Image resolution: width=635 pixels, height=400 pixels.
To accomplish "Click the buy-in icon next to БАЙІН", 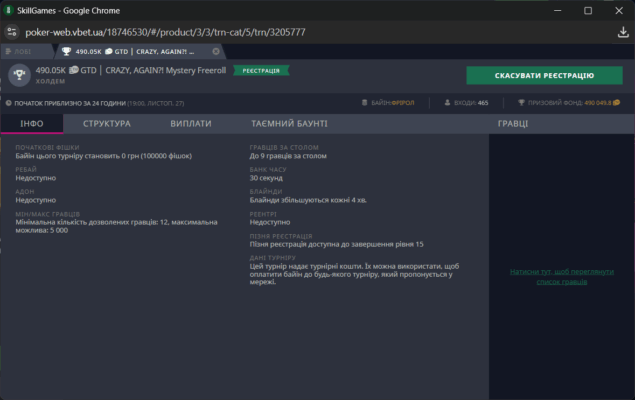I will tap(363, 102).
